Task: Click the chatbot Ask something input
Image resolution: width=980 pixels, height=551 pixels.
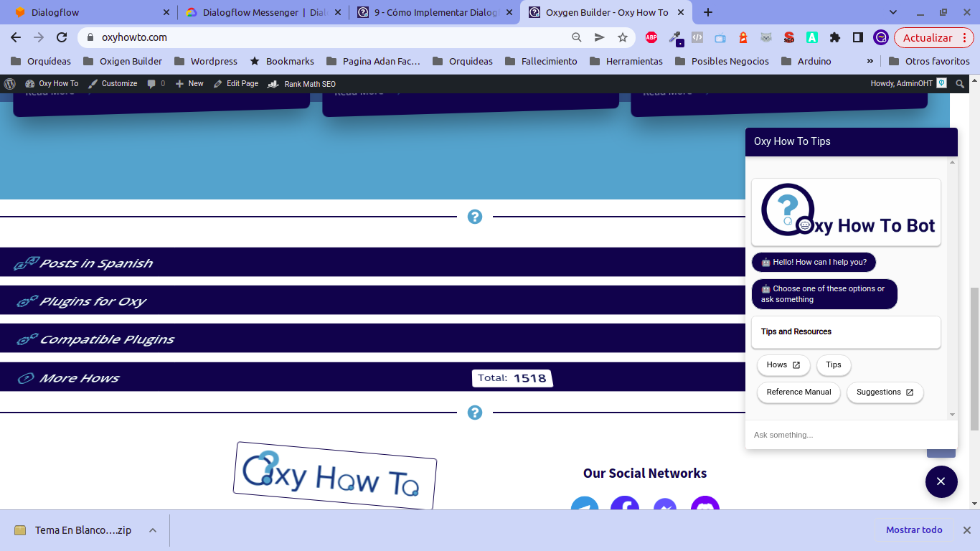Action: (x=851, y=435)
